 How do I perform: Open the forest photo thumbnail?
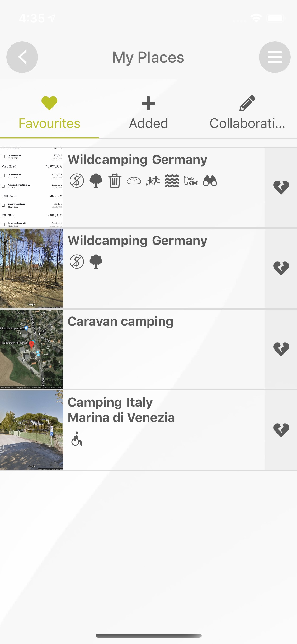[x=32, y=268]
